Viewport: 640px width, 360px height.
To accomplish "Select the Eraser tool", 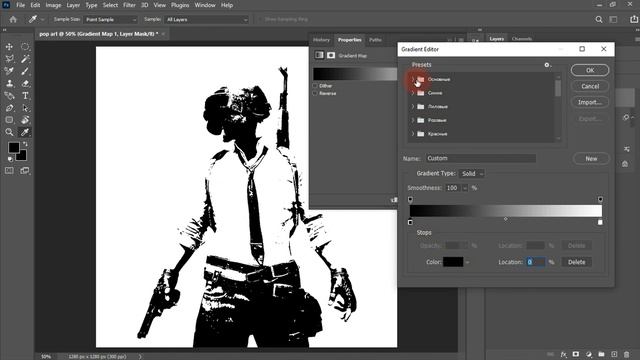I will (x=25, y=83).
